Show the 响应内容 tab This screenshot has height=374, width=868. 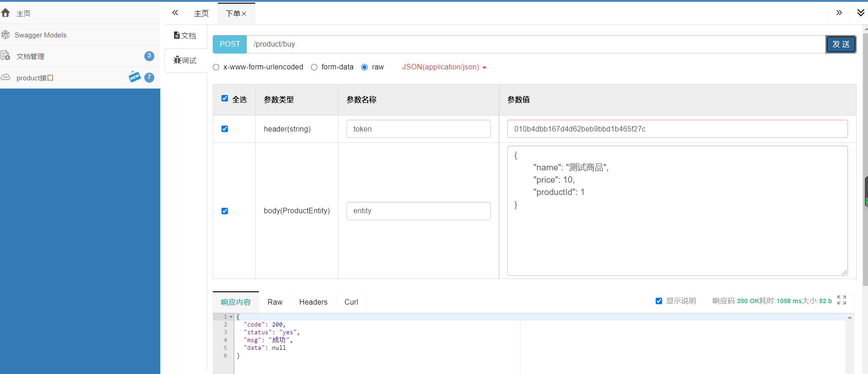[x=236, y=302]
